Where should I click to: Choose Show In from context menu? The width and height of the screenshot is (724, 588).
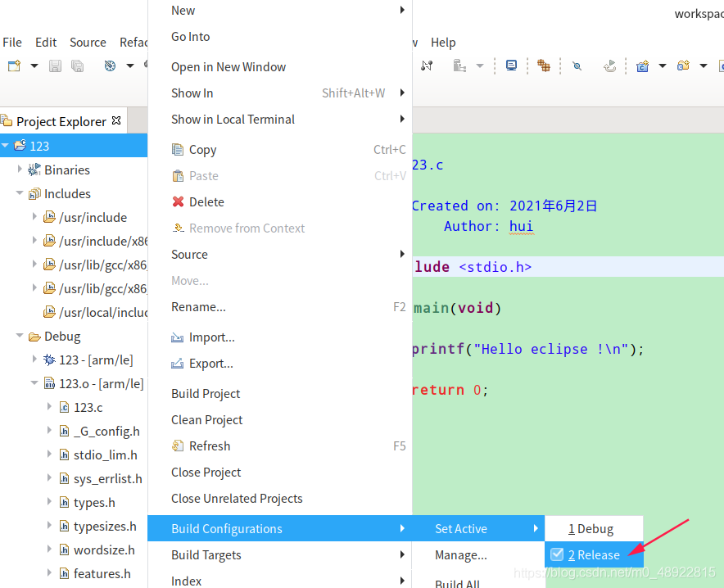[x=280, y=93]
